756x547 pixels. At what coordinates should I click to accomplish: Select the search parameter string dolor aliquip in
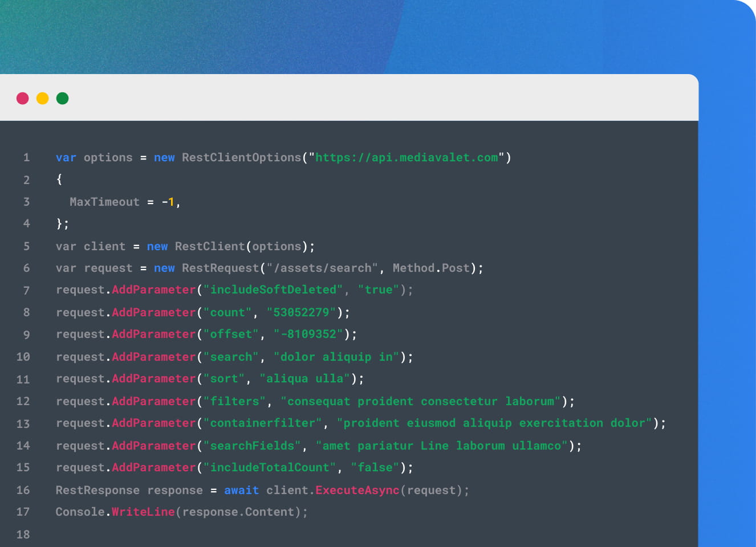[x=336, y=357]
